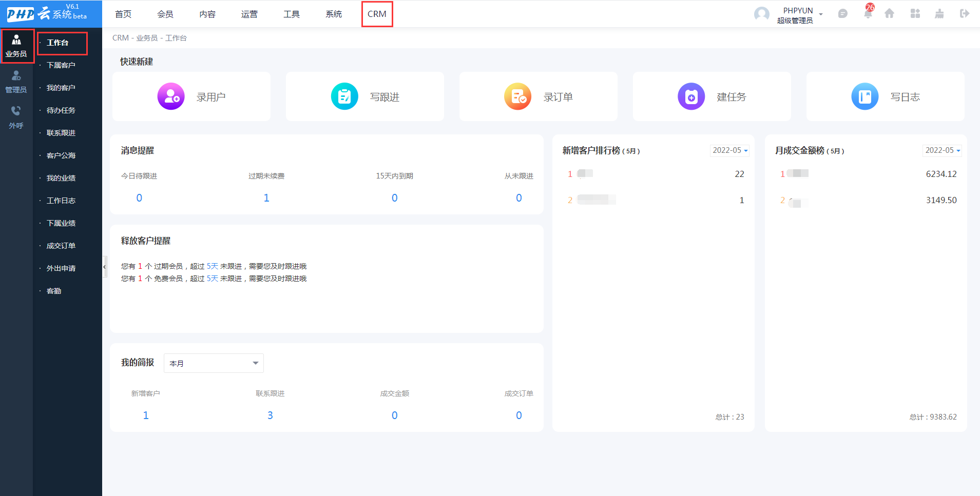Click the logout icon at top right
Screen dimensions: 980x496
965,14
